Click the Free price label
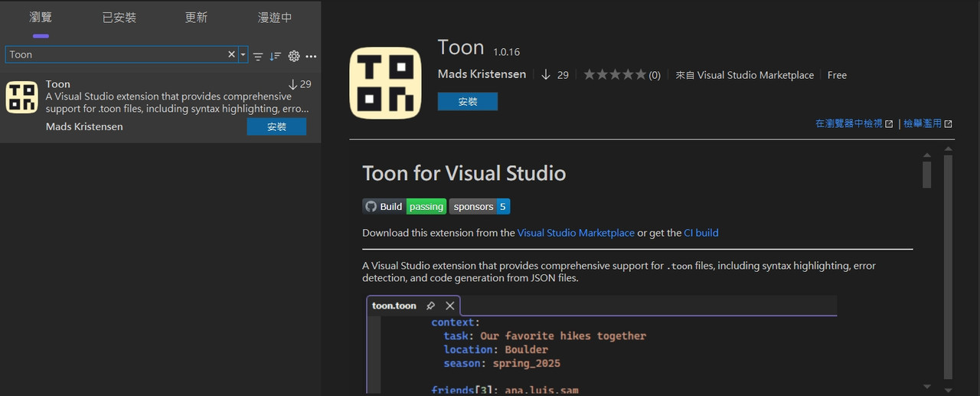The height and width of the screenshot is (396, 980). [x=837, y=75]
